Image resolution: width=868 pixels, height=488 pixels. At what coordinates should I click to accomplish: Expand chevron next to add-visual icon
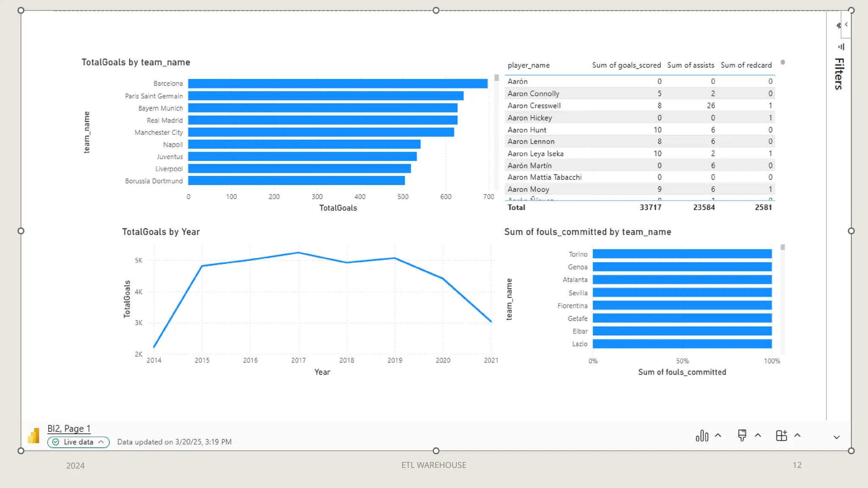pyautogui.click(x=797, y=435)
